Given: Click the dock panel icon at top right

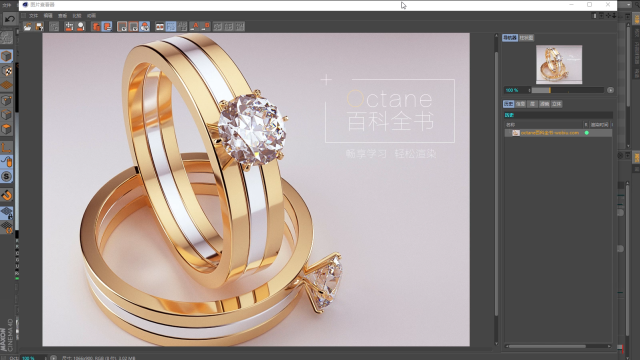Looking at the screenshot, I should [595, 16].
